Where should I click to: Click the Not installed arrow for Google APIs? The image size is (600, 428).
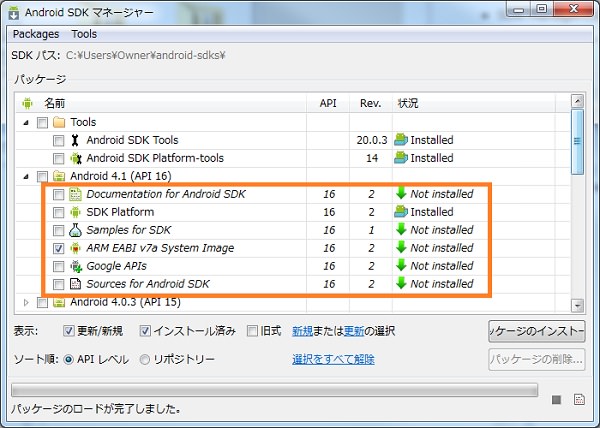[x=401, y=265]
